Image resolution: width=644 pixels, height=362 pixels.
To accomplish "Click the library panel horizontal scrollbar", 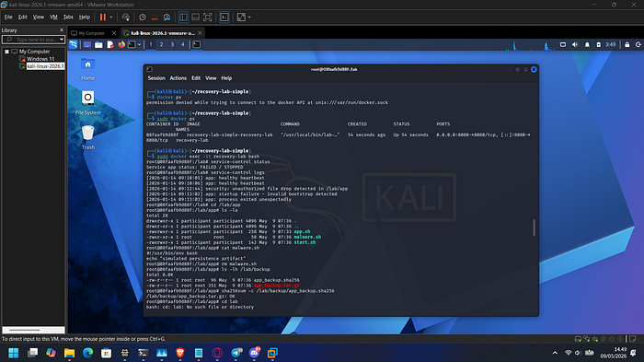I will 33,330.
